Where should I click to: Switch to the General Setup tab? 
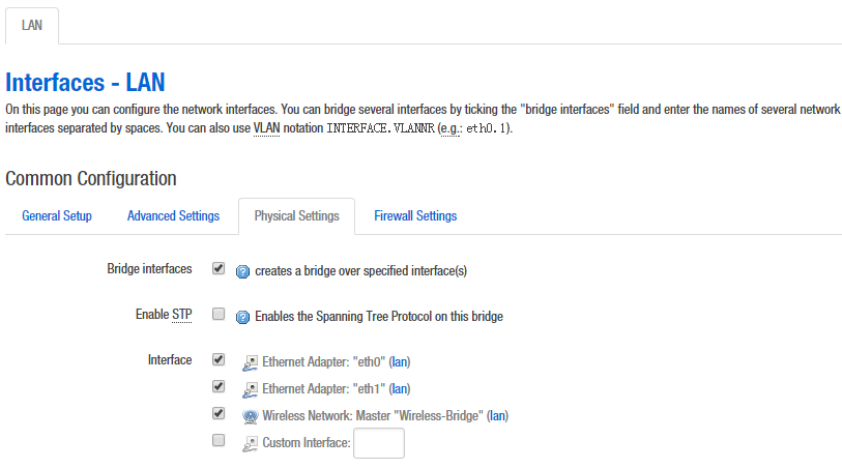pos(57,216)
